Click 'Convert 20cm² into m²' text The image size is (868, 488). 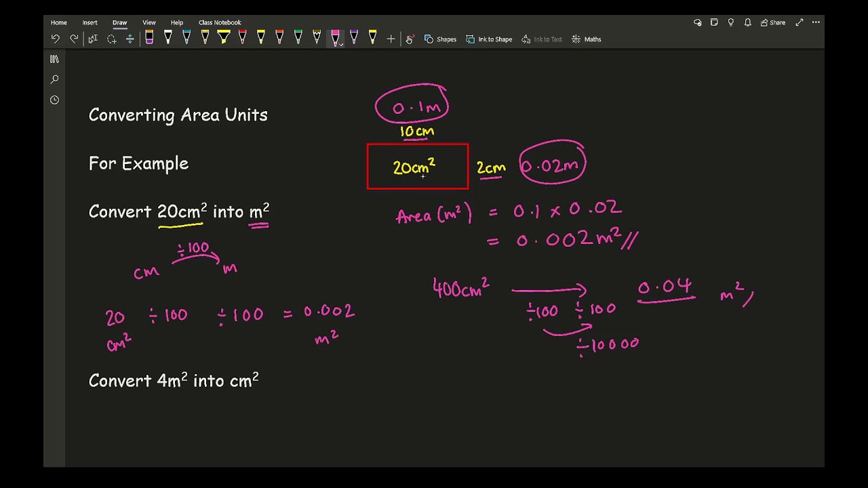coord(179,211)
